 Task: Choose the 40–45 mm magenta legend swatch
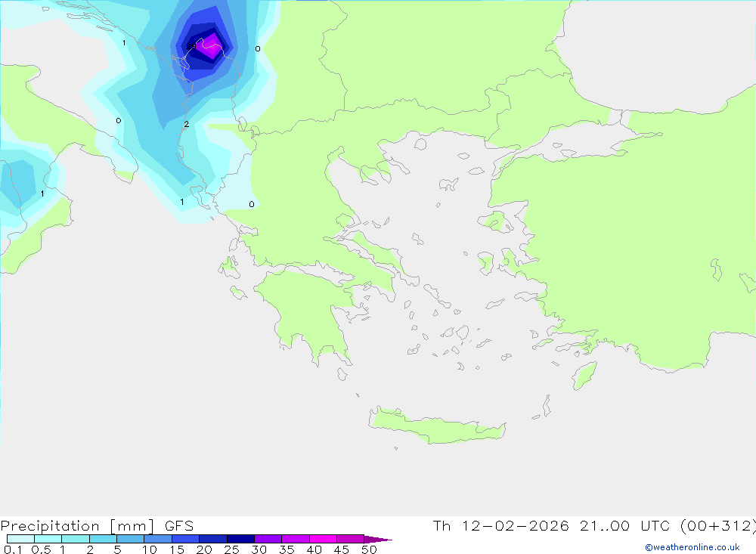(323, 539)
